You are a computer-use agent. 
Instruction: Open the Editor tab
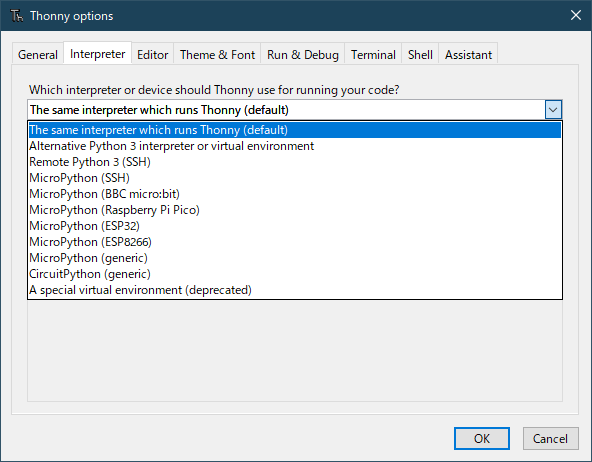point(153,54)
